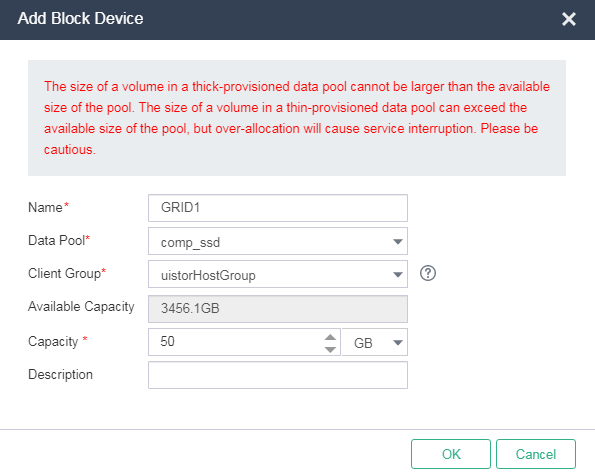Viewport: 595px width, 476px height.
Task: Click the Client Group help question-mark icon
Action: 428,273
